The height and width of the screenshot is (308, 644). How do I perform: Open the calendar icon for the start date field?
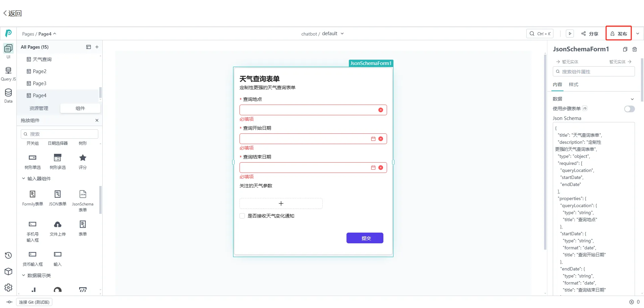click(373, 139)
